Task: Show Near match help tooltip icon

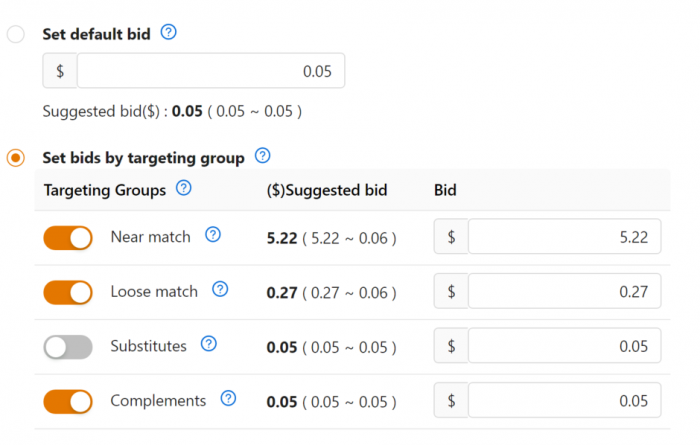Action: (213, 235)
